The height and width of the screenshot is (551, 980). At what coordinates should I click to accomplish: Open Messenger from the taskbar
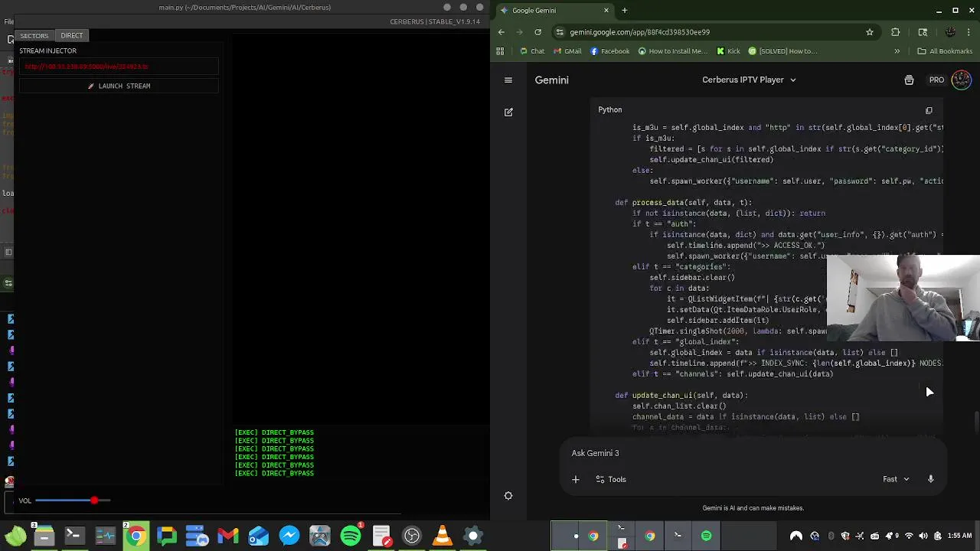(x=289, y=536)
